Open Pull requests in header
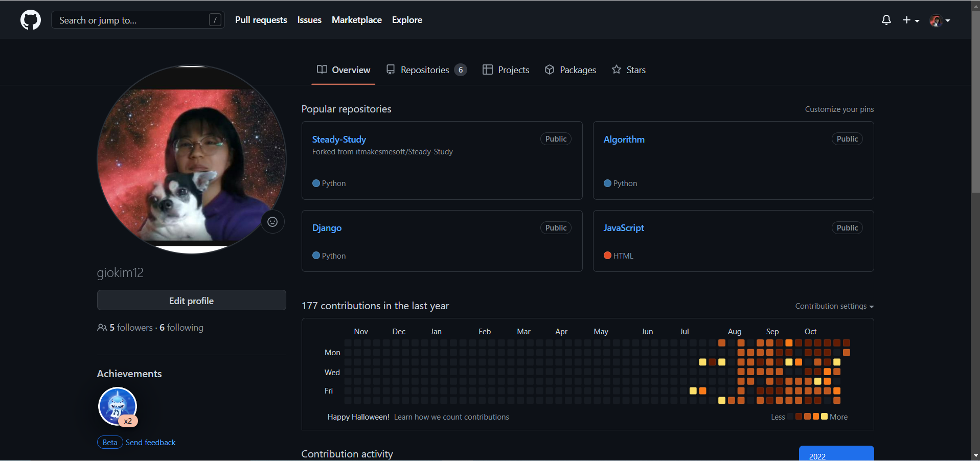 [x=261, y=20]
